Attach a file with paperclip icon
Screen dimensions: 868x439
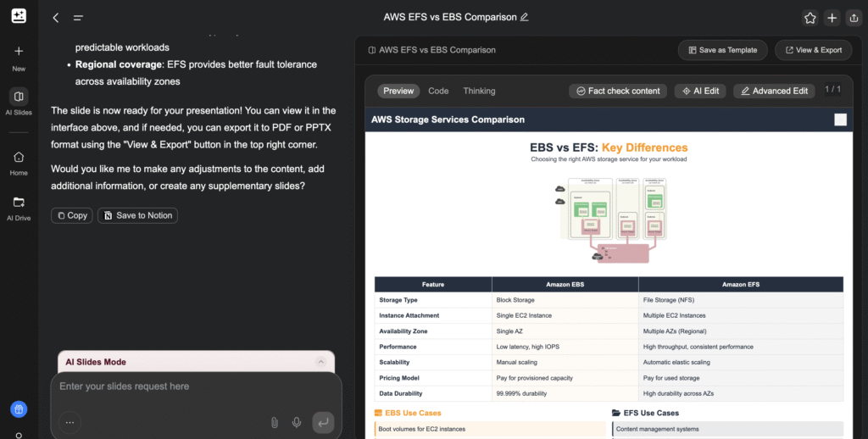pyautogui.click(x=275, y=422)
